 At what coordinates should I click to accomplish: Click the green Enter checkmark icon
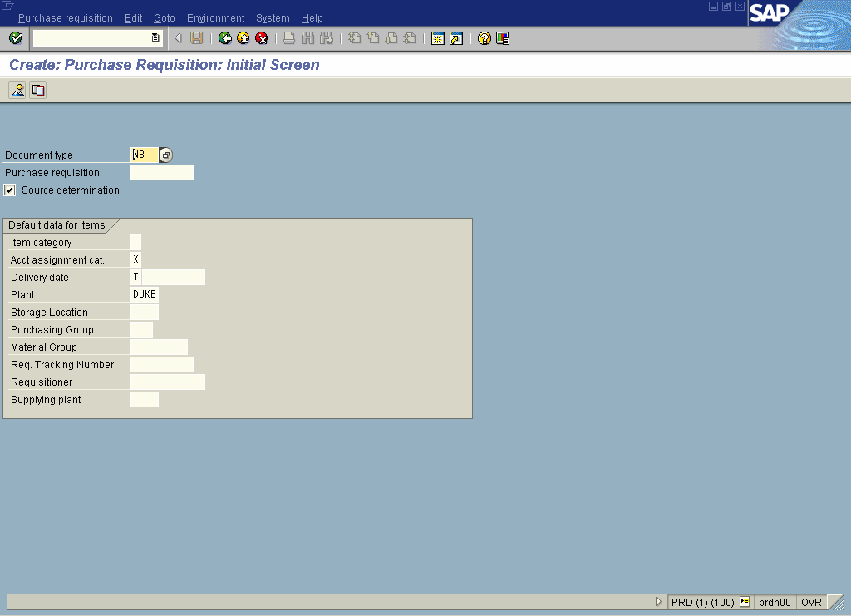click(x=16, y=38)
